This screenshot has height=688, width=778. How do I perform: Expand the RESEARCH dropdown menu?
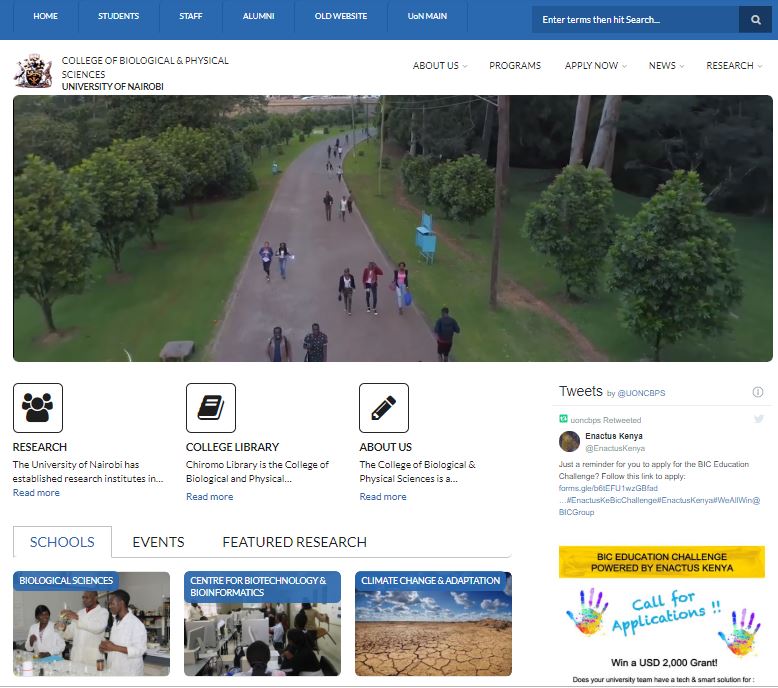(x=734, y=66)
